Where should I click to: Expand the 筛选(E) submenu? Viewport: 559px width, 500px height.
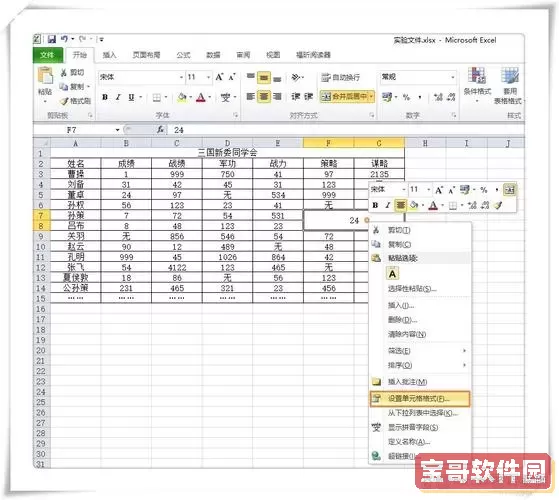pyautogui.click(x=420, y=351)
